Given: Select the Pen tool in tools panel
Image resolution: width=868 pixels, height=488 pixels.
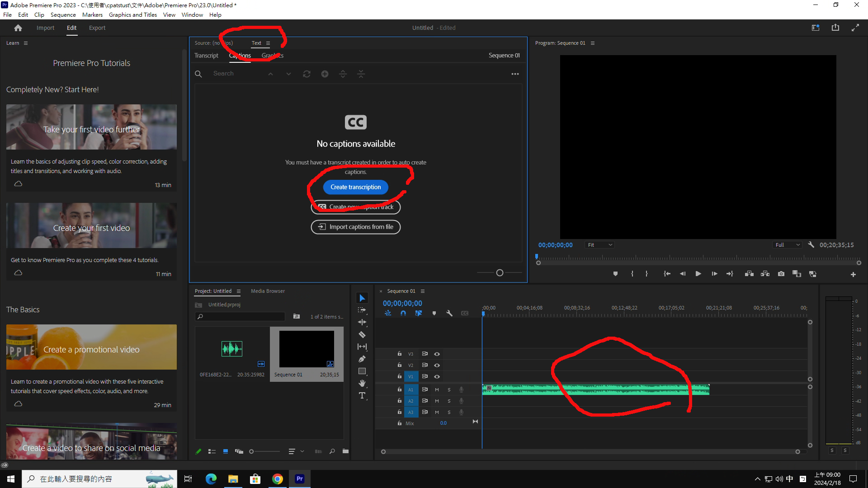Looking at the screenshot, I should tap(362, 359).
